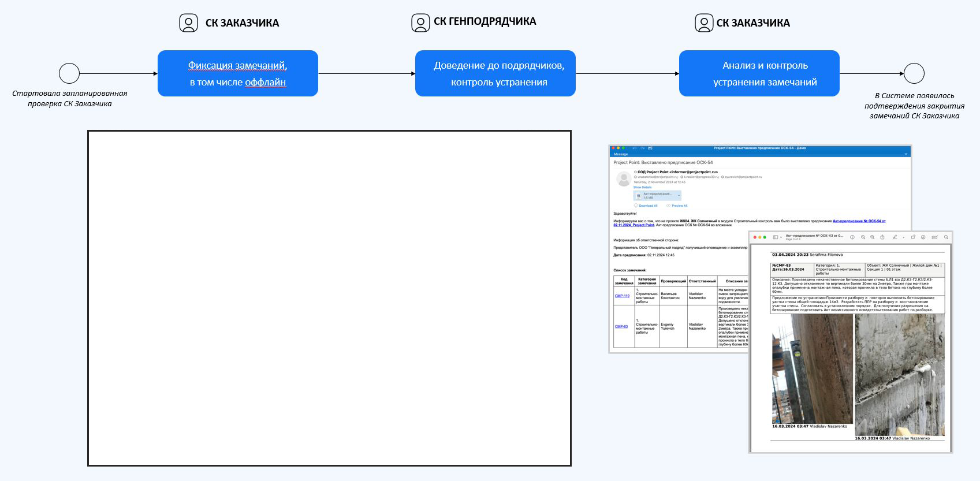The height and width of the screenshot is (481, 980).
Task: Open the Акт-предписание attachment dropdown arrow
Action: [679, 196]
